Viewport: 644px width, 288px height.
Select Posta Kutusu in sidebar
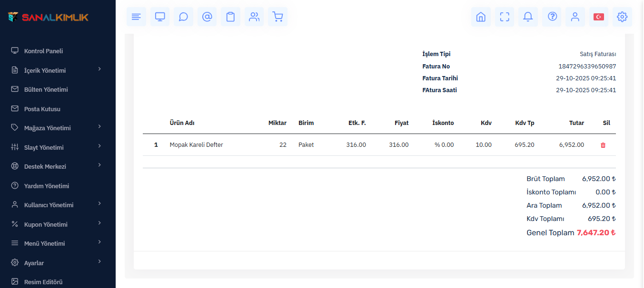[x=42, y=109]
